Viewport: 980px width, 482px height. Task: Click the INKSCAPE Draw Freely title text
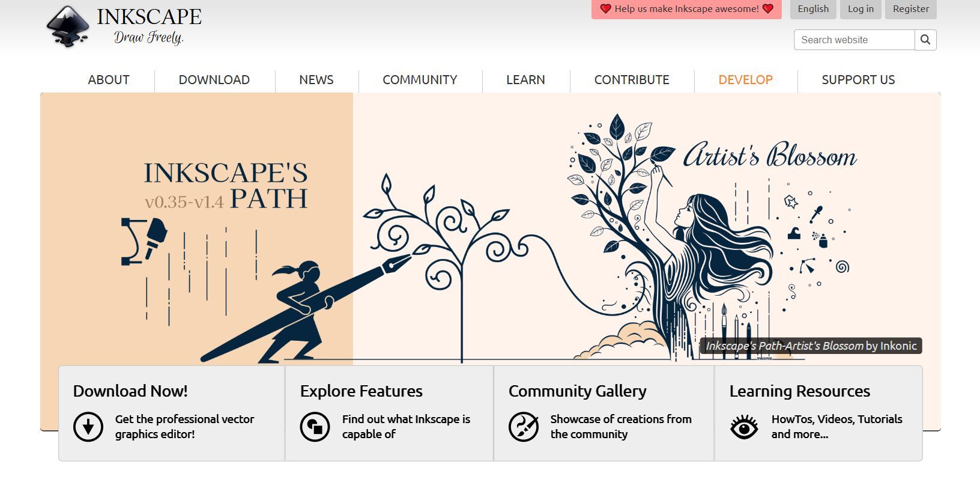click(x=150, y=26)
